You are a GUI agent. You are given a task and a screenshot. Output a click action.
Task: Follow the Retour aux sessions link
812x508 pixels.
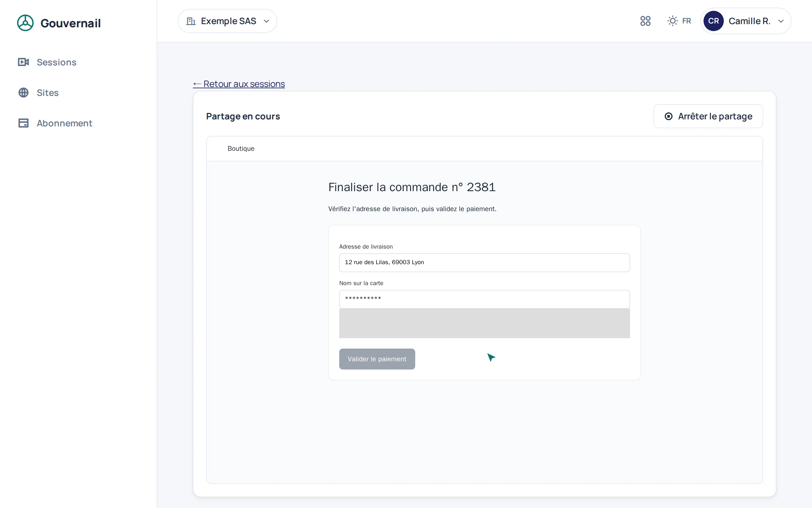click(x=239, y=84)
